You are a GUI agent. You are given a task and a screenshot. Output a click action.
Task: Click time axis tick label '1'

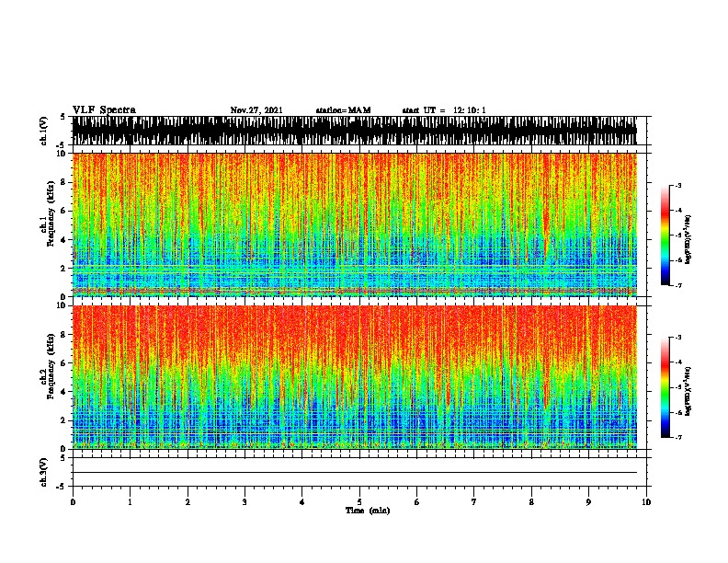(130, 502)
